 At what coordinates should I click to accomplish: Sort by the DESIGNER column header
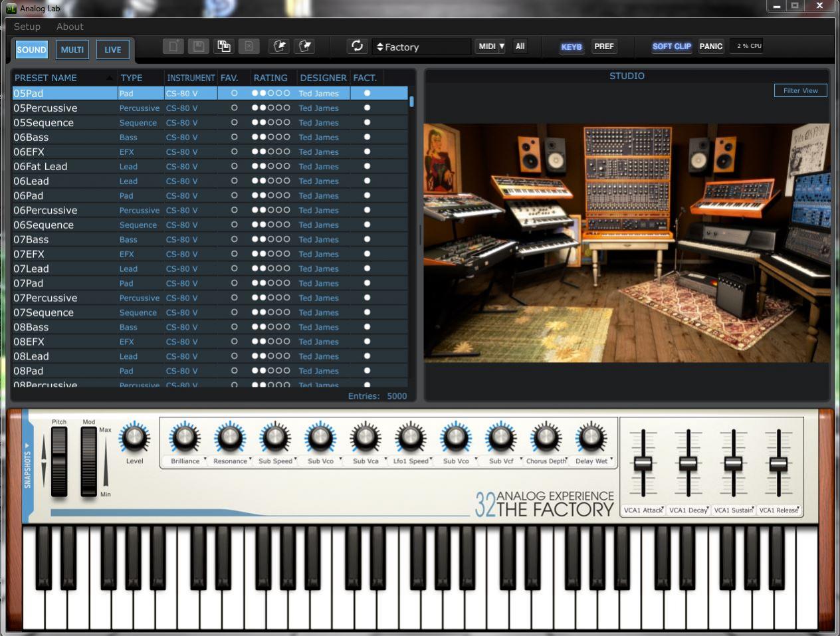click(x=323, y=78)
